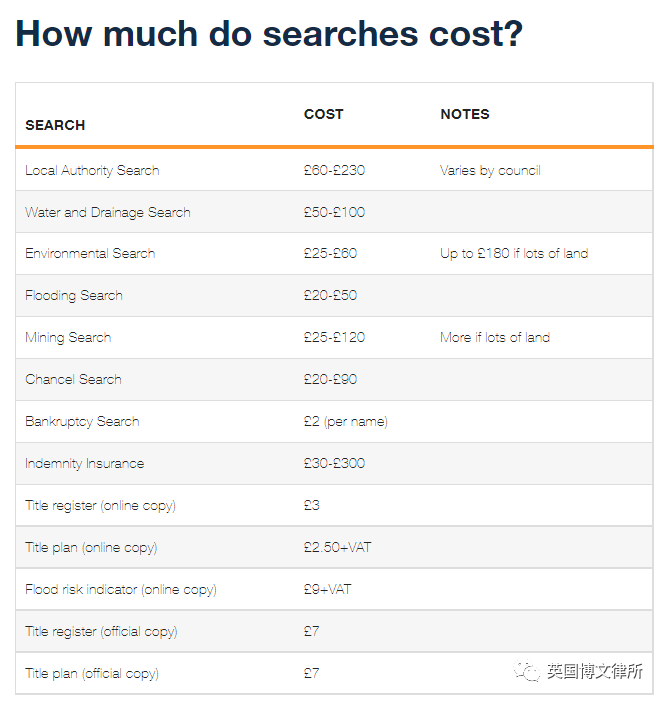664x701 pixels.
Task: Click the 'Up to £180 if lots of land' note
Action: tap(514, 253)
